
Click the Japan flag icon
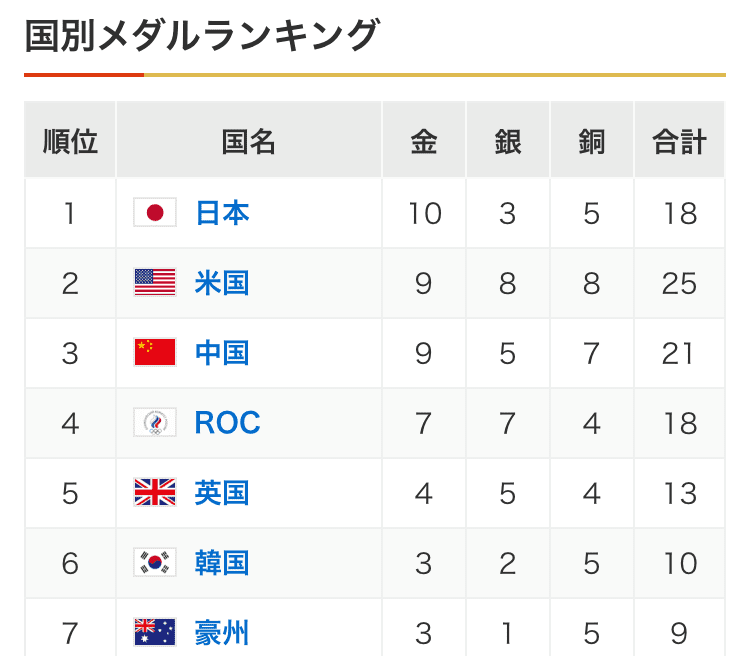pos(155,213)
